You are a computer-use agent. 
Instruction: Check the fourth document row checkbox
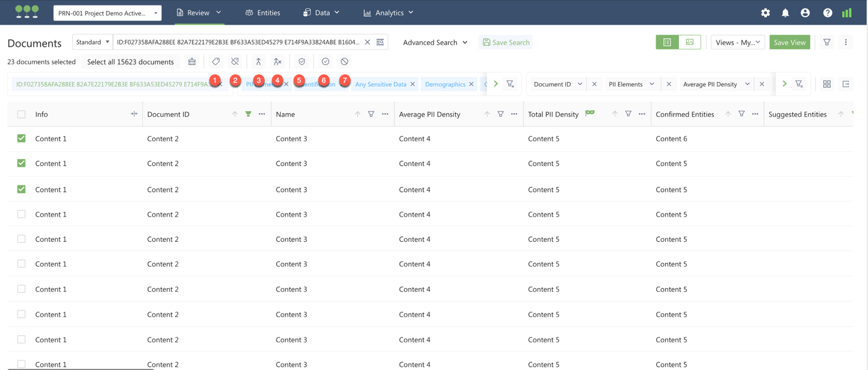tap(22, 214)
